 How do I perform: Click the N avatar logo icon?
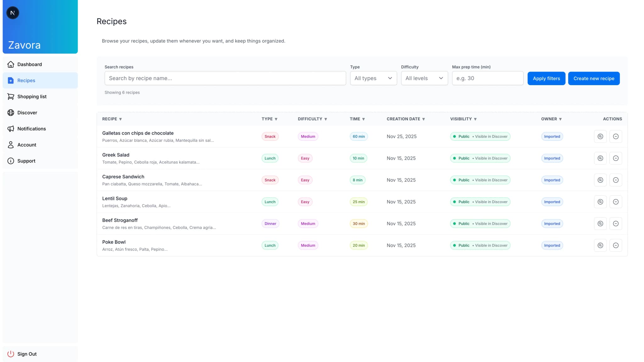[13, 13]
